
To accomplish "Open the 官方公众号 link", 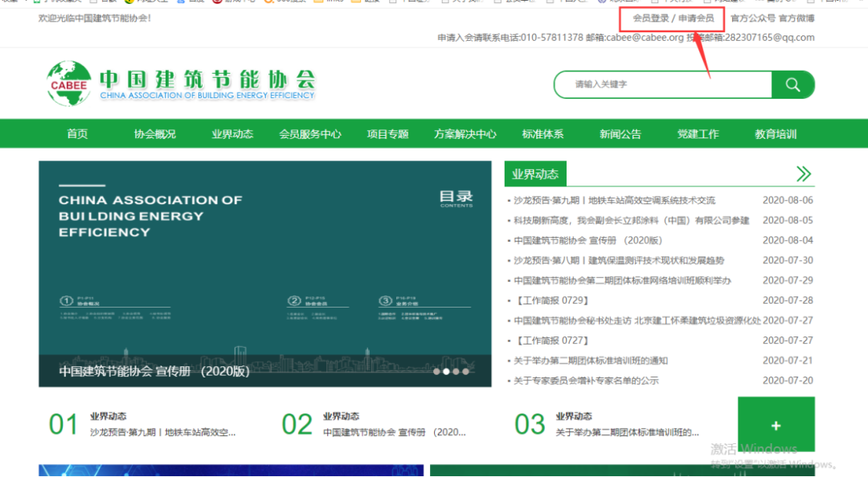I will click(753, 18).
